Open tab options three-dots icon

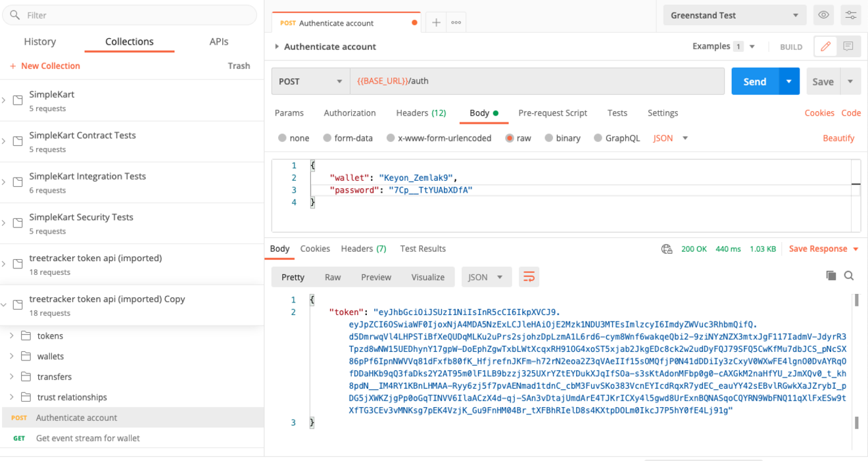(x=456, y=22)
